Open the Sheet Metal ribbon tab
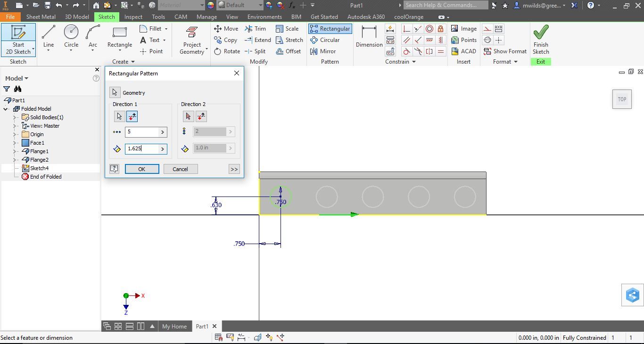Image resolution: width=644 pixels, height=344 pixels. tap(41, 17)
